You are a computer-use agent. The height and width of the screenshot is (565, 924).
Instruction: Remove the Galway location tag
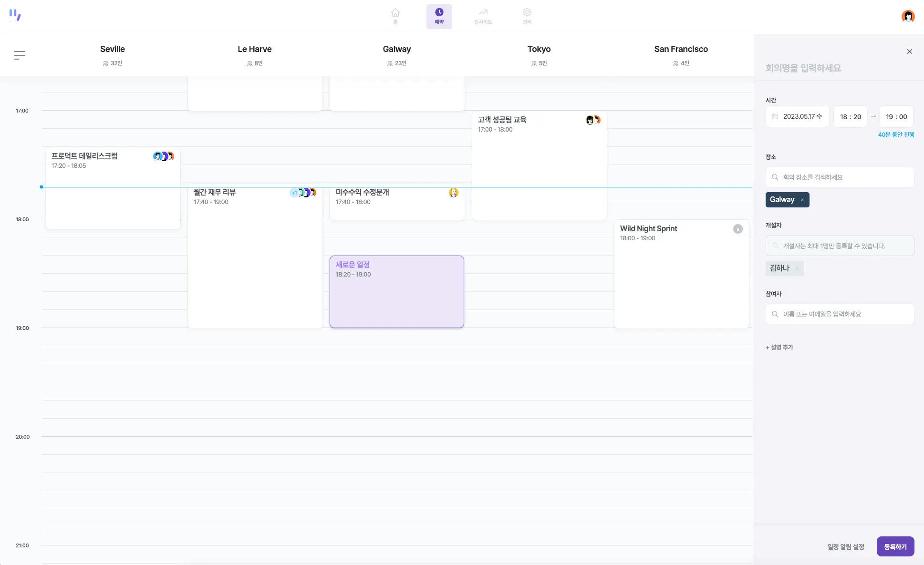point(802,200)
